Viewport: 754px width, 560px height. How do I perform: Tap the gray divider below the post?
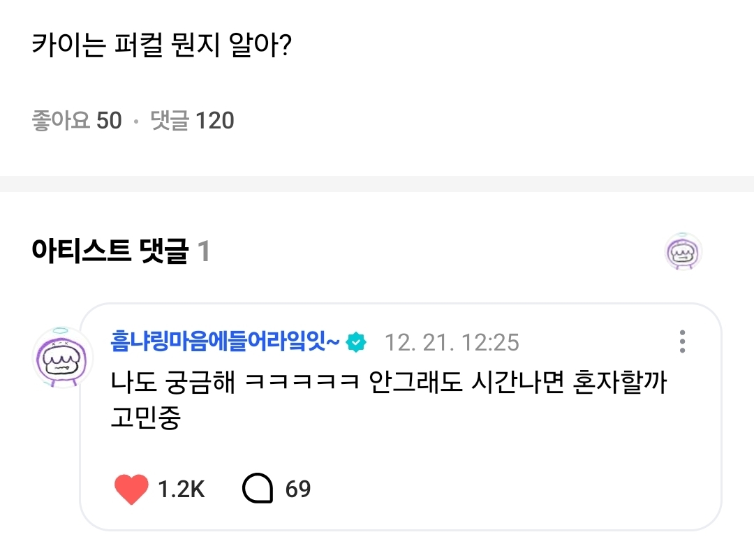377,184
